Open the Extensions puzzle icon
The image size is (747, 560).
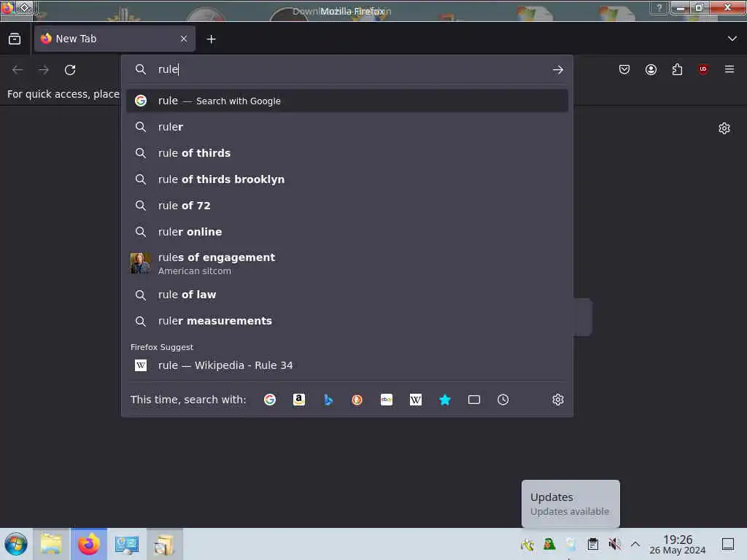pyautogui.click(x=677, y=69)
